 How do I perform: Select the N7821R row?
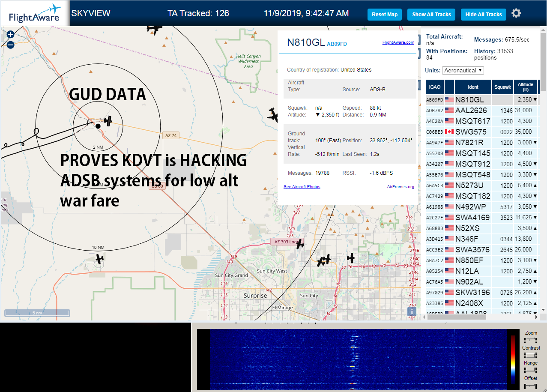pos(482,143)
